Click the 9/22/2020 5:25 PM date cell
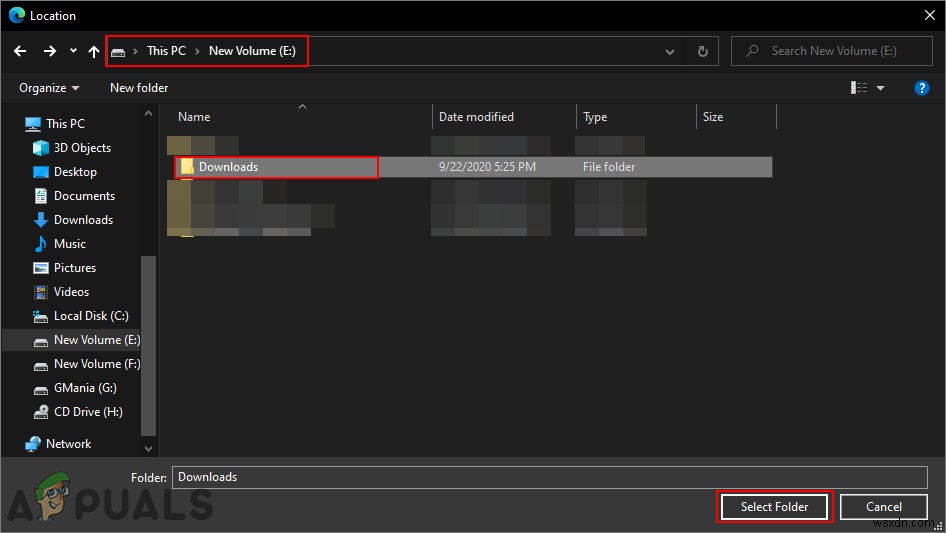 [487, 167]
